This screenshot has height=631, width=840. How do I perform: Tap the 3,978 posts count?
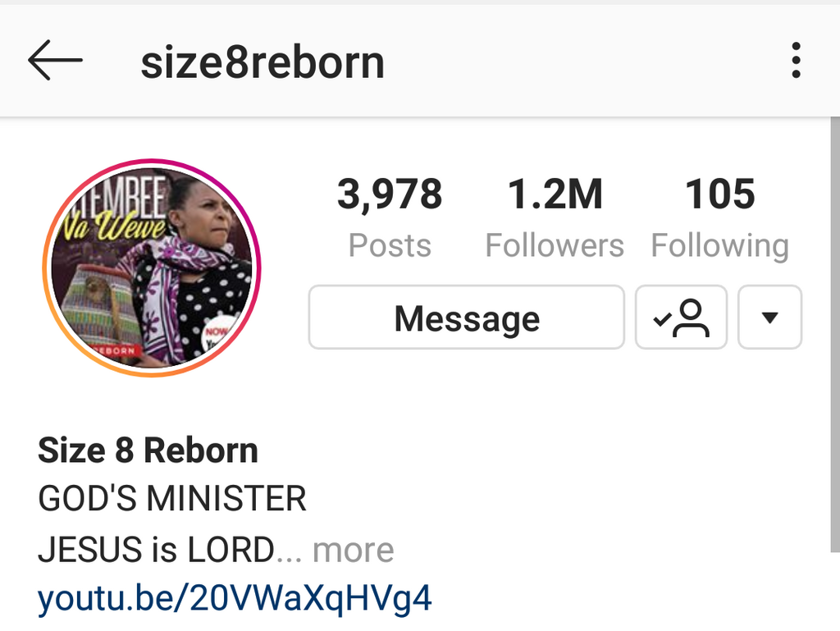[x=390, y=194]
